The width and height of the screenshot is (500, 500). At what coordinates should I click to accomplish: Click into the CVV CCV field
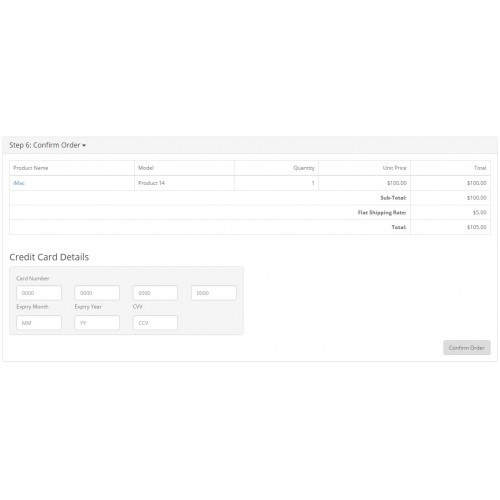155,323
